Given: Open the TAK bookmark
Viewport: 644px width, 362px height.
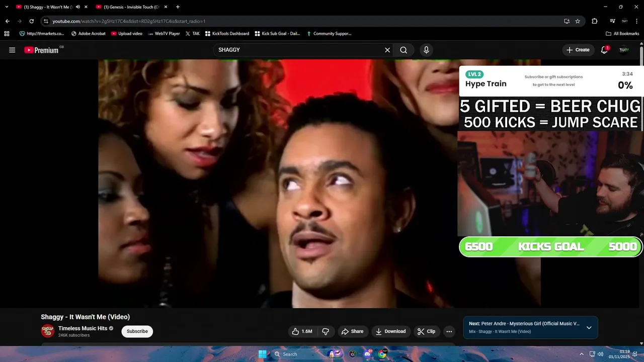Looking at the screenshot, I should pos(193,34).
